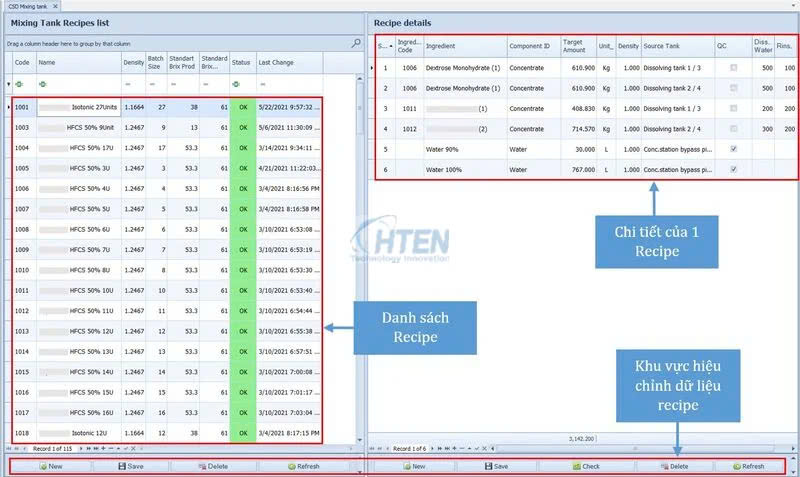This screenshot has height=477, width=800.
Task: Refresh the Mixing Tank Recipes list
Action: (303, 466)
